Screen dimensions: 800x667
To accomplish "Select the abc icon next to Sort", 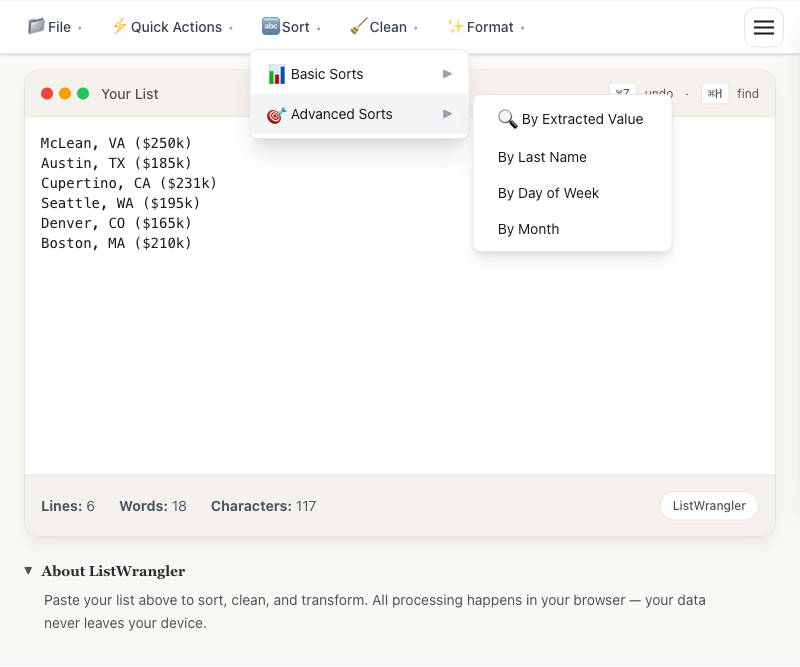I will click(269, 27).
